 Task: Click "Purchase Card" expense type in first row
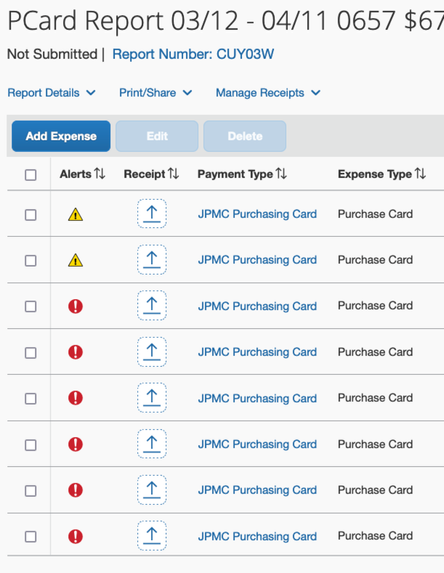pos(375,214)
